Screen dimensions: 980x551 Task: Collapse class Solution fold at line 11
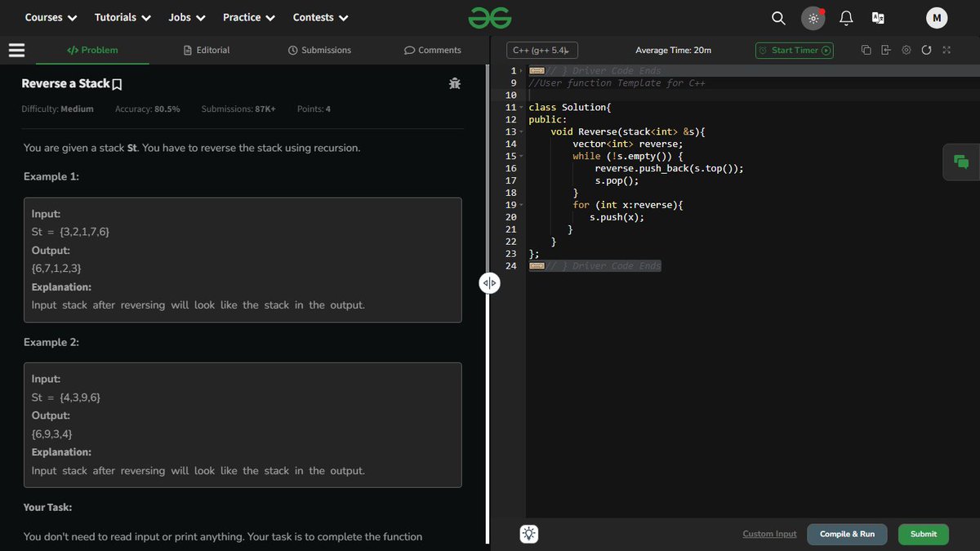click(521, 108)
